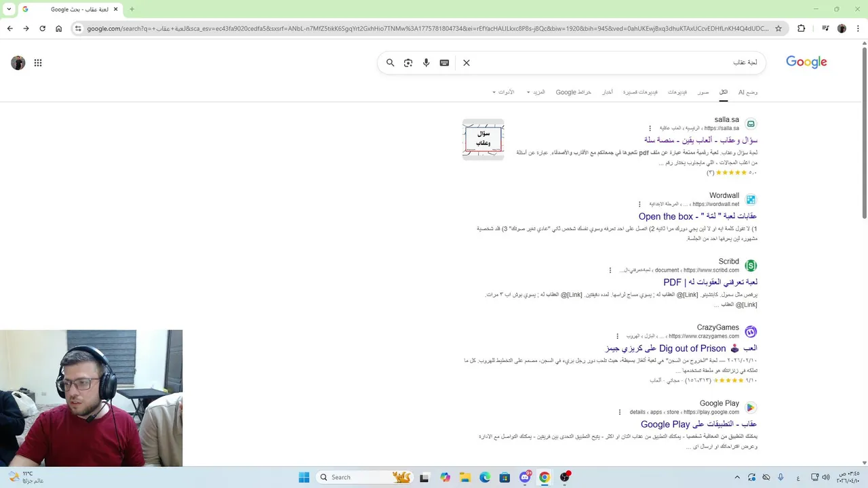Open media controls in Chrome toolbar
868x488 pixels.
(825, 28)
